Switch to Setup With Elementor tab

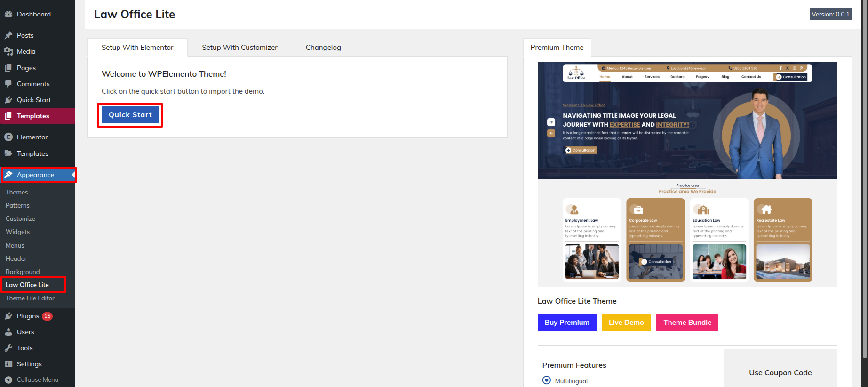coord(137,48)
